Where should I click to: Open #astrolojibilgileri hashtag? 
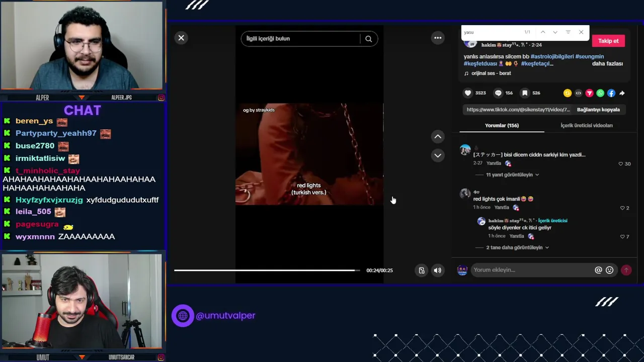click(552, 57)
